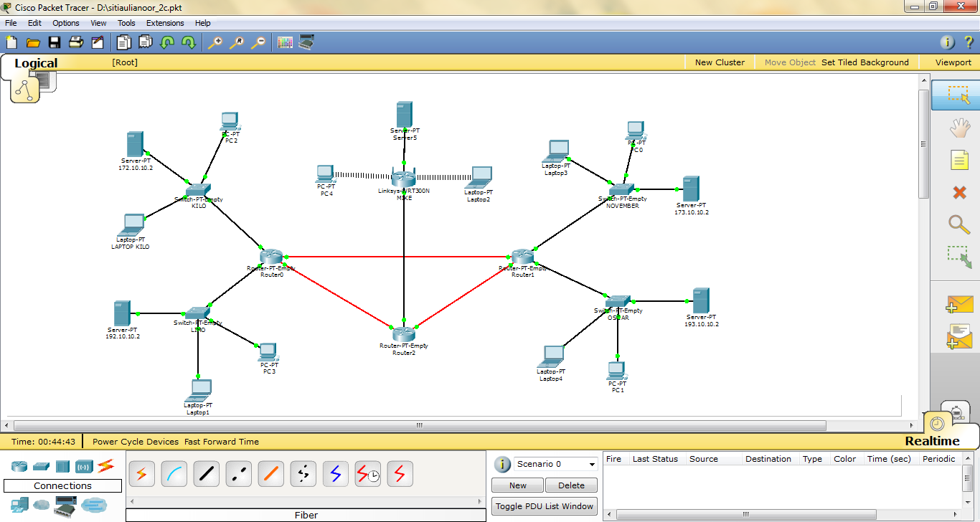Open the Tools menu
The image size is (980, 522).
tap(126, 23)
